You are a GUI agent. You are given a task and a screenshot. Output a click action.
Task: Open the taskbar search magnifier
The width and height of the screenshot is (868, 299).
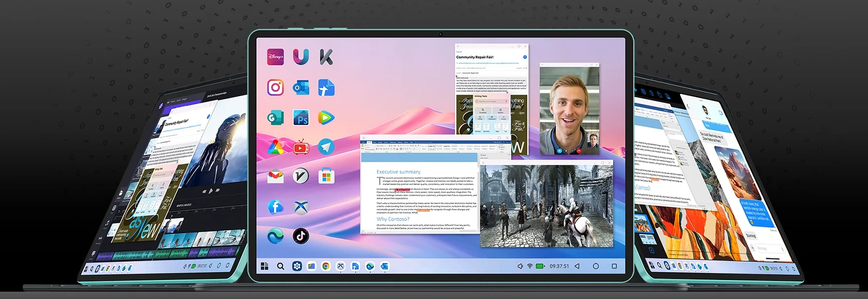click(280, 266)
